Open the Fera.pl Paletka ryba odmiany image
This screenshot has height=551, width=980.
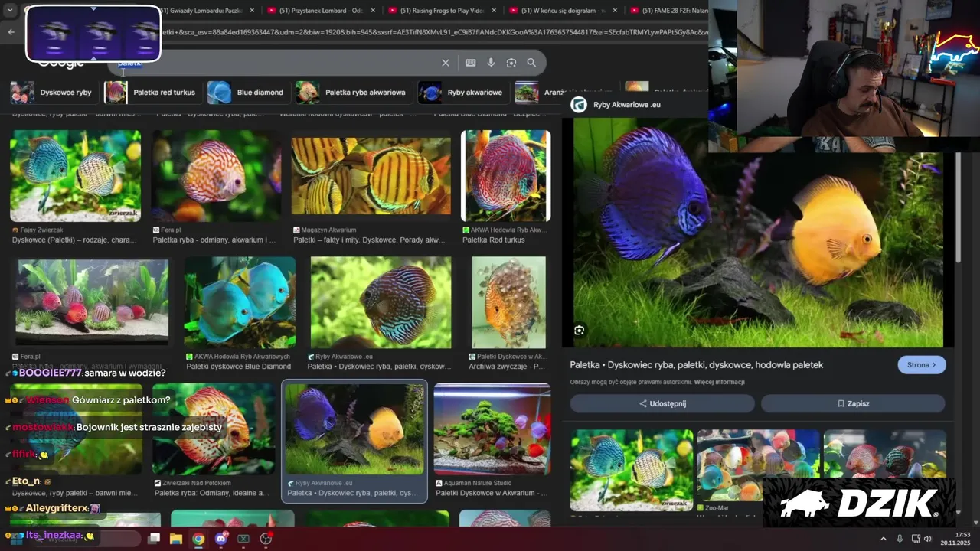pyautogui.click(x=216, y=176)
